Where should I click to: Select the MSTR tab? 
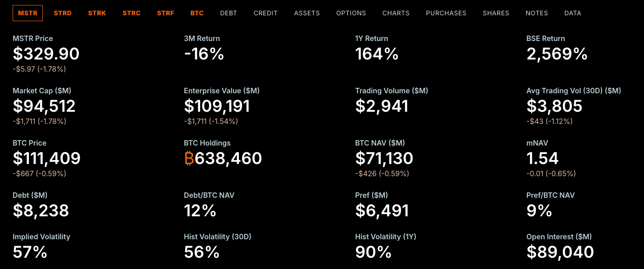[x=28, y=13]
